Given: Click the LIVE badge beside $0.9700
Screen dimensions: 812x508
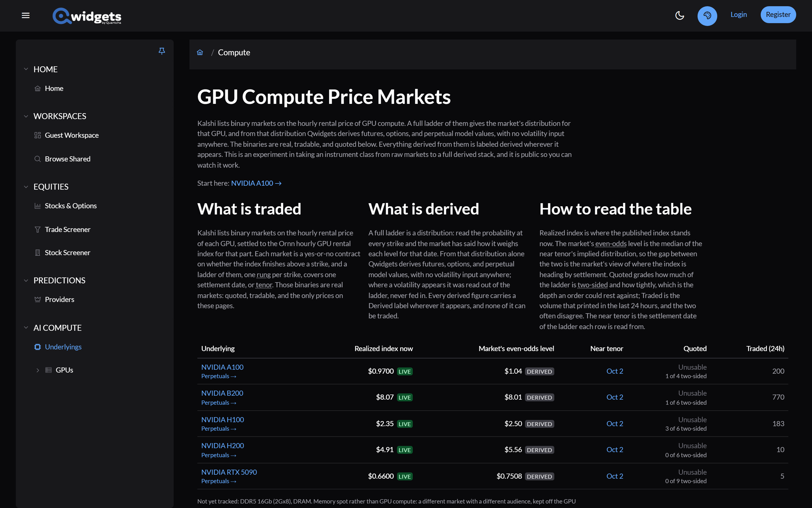Looking at the screenshot, I should click(404, 372).
